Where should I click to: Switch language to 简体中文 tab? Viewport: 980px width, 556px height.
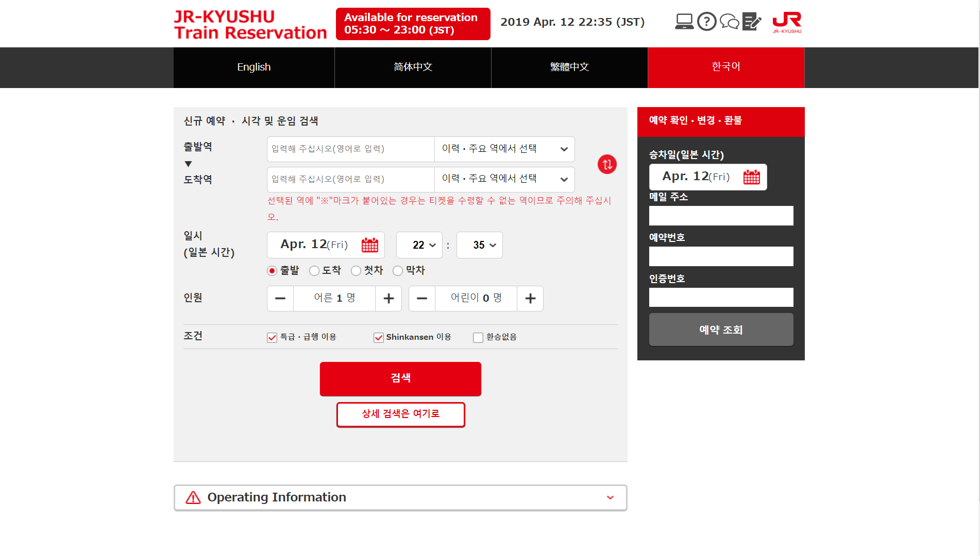coord(413,67)
